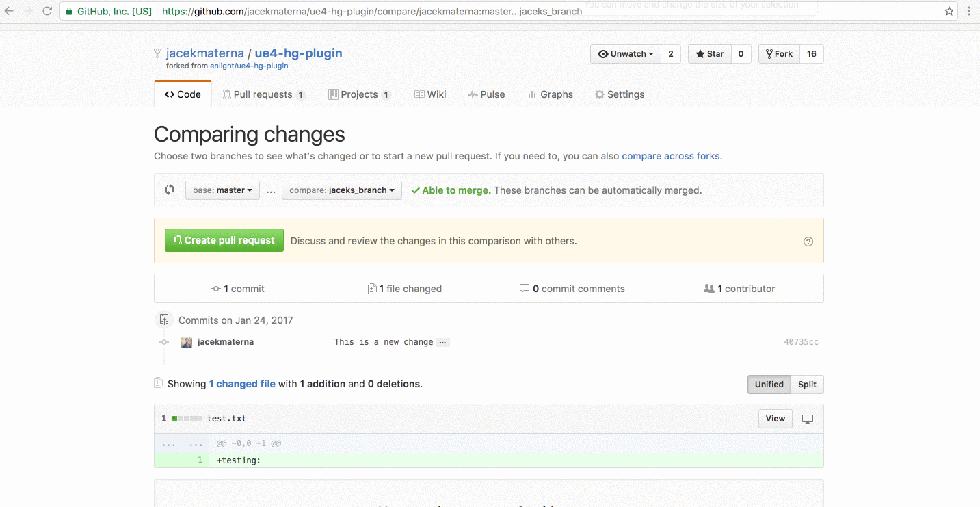Viewport: 980px width, 507px height.
Task: Click line number 1 in the diff
Action: coord(200,460)
